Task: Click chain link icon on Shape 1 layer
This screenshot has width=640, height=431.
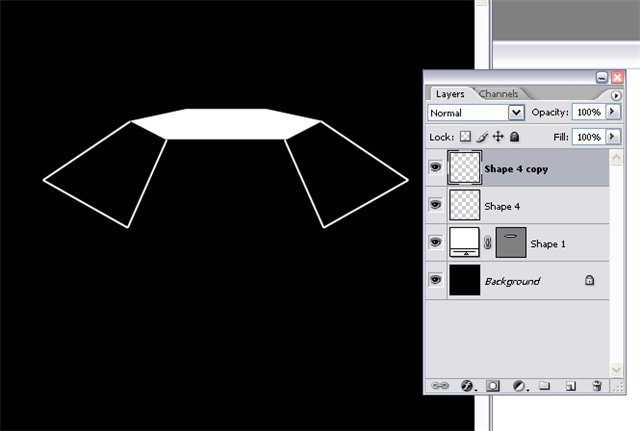Action: (x=487, y=243)
